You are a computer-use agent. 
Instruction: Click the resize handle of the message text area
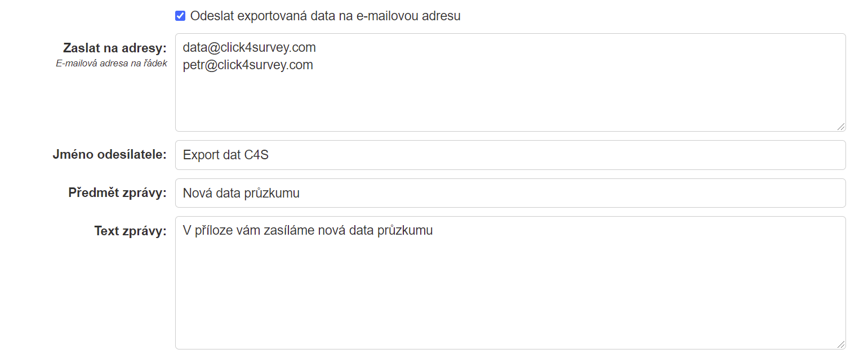pyautogui.click(x=841, y=344)
